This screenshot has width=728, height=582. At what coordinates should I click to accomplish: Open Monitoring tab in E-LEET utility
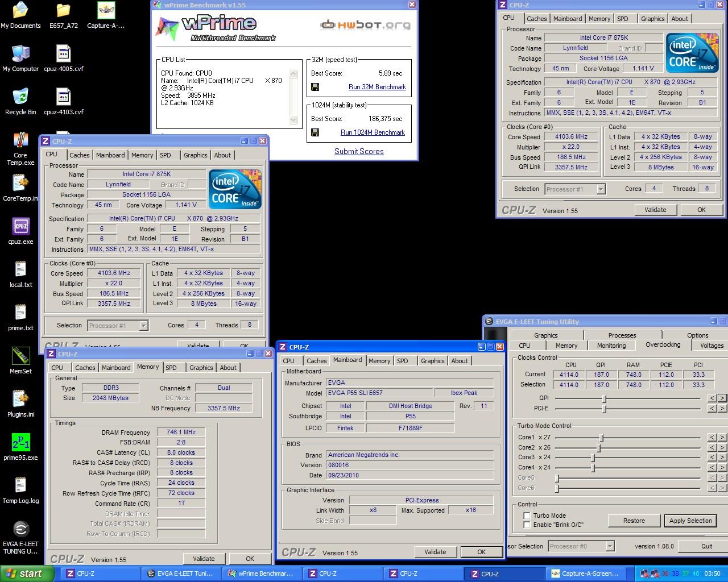pyautogui.click(x=611, y=346)
